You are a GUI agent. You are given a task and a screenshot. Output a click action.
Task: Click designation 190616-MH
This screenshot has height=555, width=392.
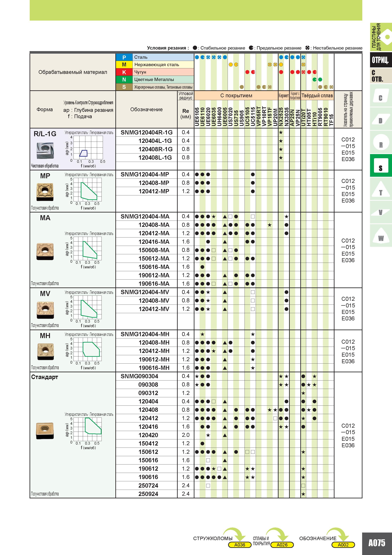(x=154, y=368)
